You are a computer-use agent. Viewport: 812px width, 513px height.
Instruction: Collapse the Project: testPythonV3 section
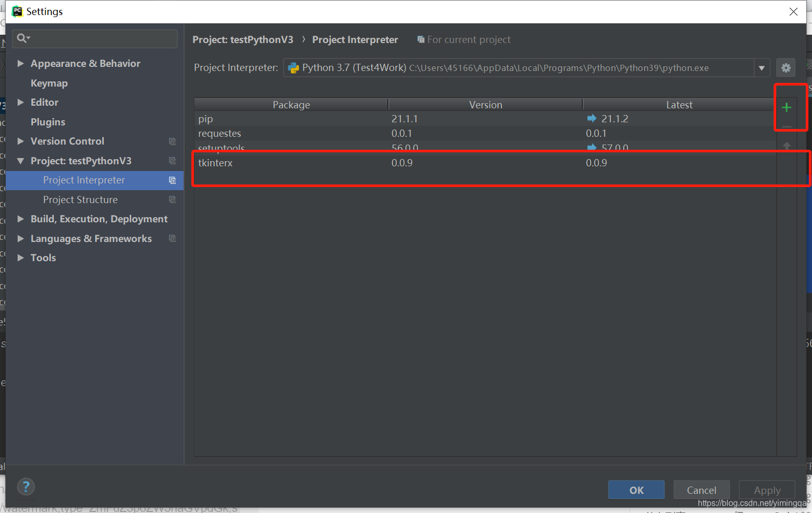21,161
